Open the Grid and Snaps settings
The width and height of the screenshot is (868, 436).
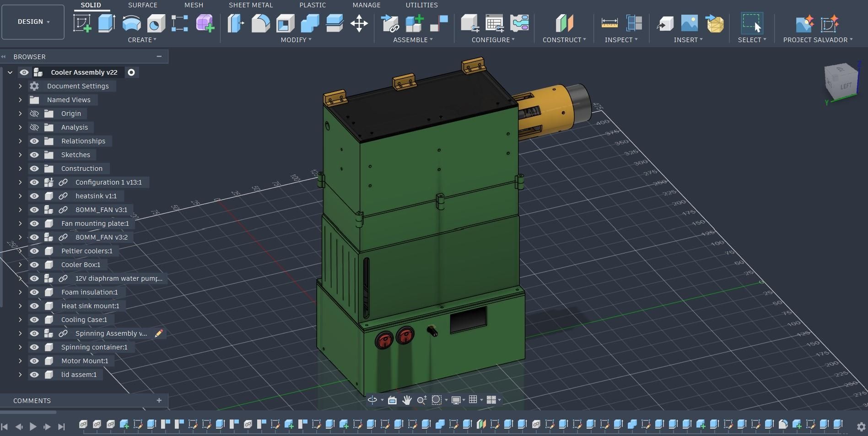[473, 400]
